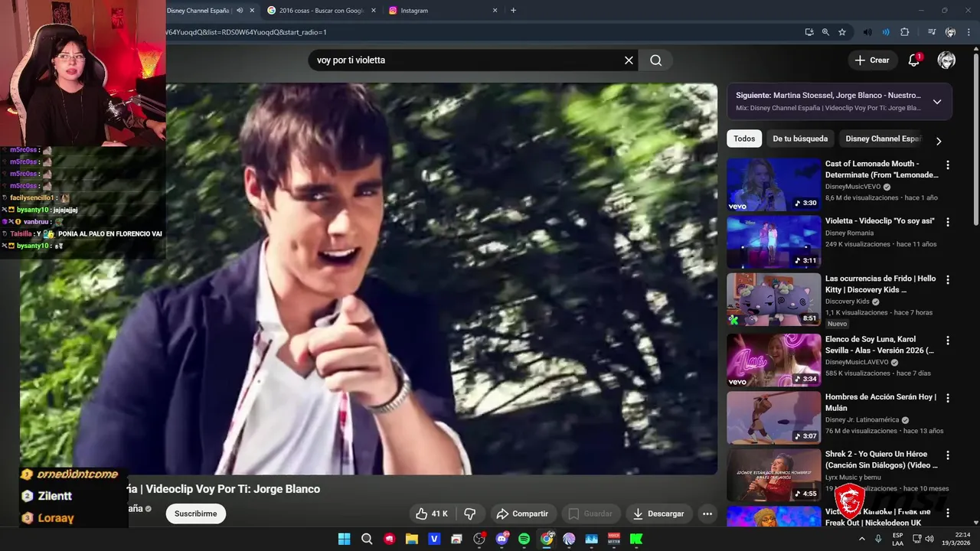Expand the mix playlist panel chevron

coord(936,102)
